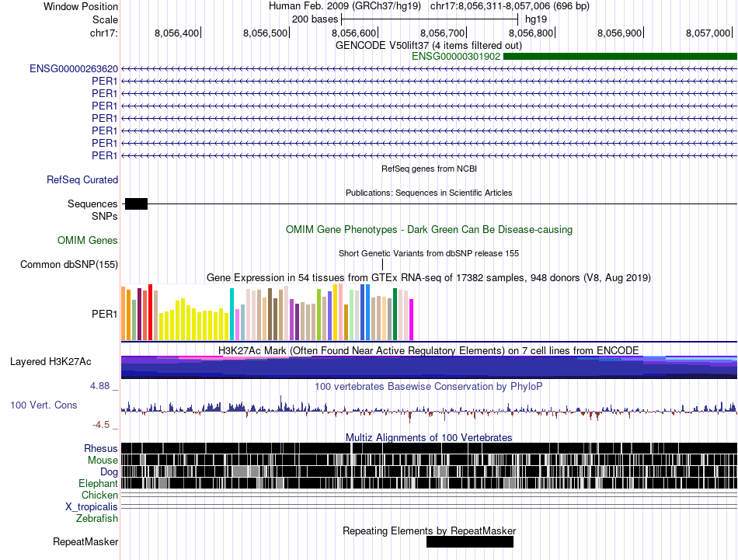The image size is (738, 560).
Task: Click the PER1 label beside GTEx bar chart
Action: pos(105,314)
